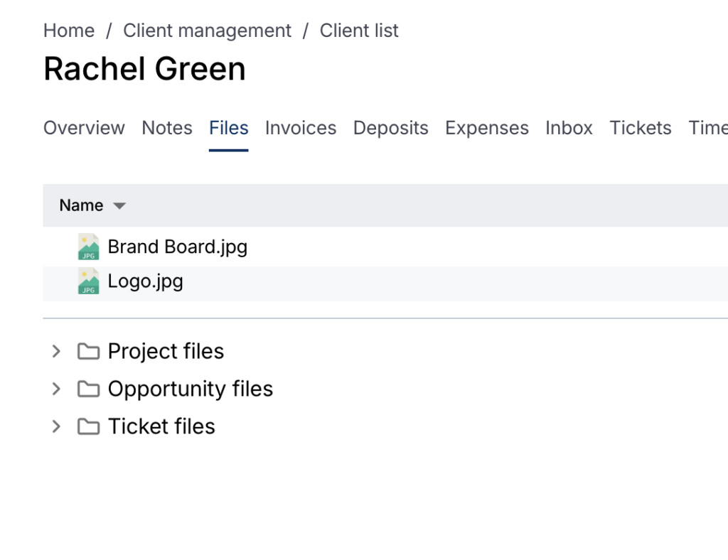Click the JPG icon beside Brand Board.jpg
This screenshot has height=560, width=728.
point(87,247)
